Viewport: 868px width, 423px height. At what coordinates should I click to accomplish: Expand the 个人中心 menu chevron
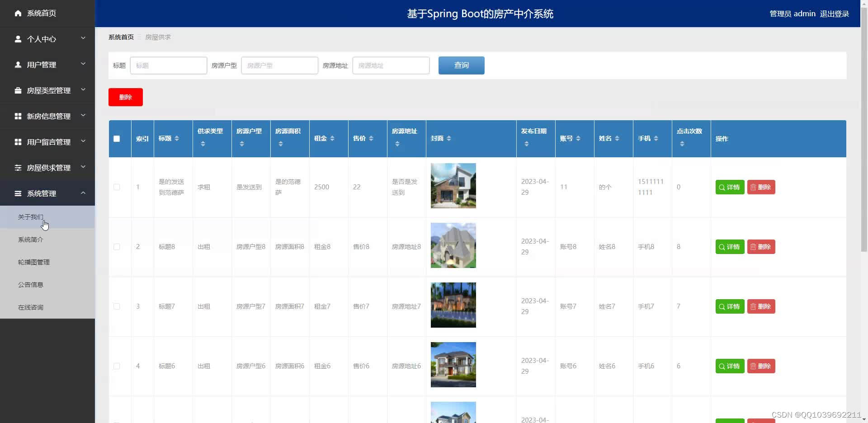click(83, 38)
